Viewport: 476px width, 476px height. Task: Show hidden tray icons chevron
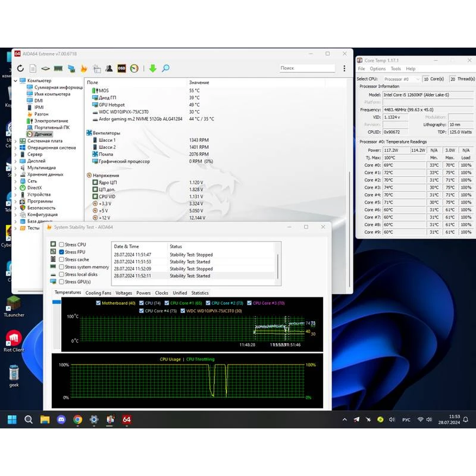[x=344, y=419]
